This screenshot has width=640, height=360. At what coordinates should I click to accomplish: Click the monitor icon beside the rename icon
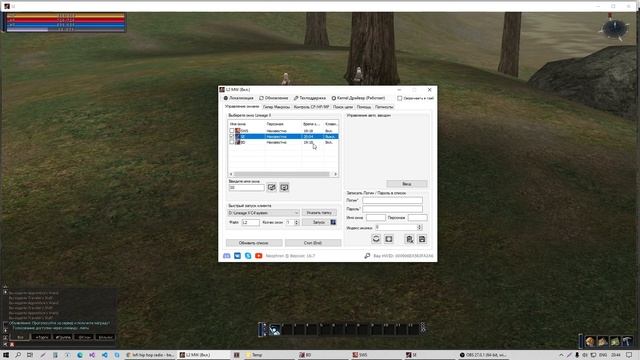click(x=284, y=187)
